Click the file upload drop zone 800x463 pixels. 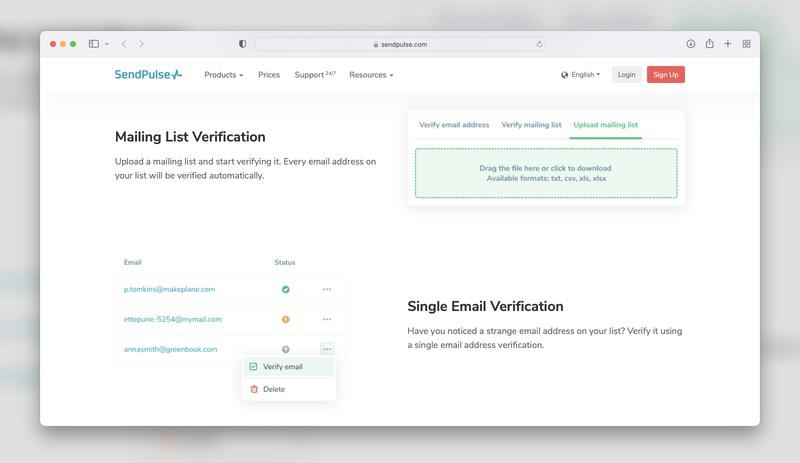pyautogui.click(x=546, y=173)
